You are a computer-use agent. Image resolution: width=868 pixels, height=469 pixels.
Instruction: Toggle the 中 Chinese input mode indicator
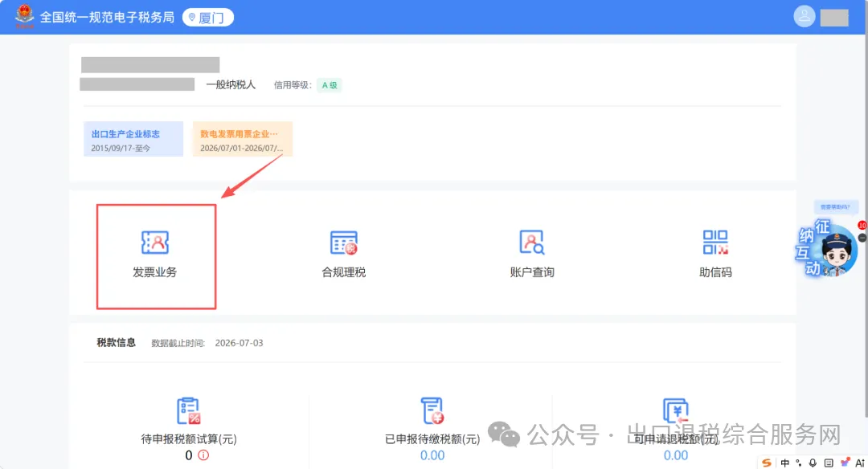point(785,463)
